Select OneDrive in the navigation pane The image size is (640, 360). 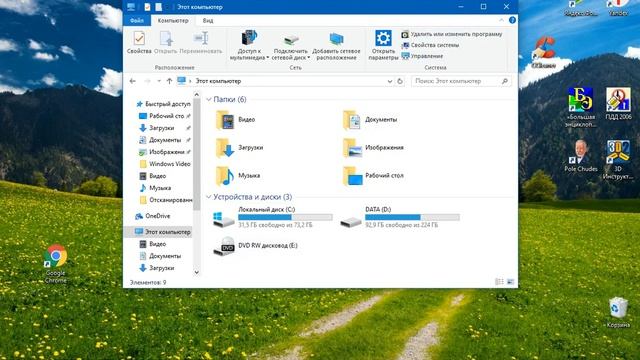153,216
